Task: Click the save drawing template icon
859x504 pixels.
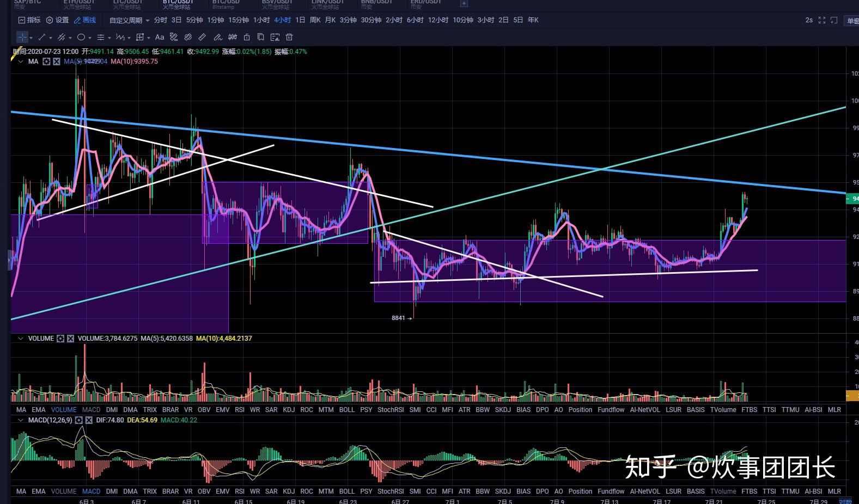Action: click(x=275, y=37)
